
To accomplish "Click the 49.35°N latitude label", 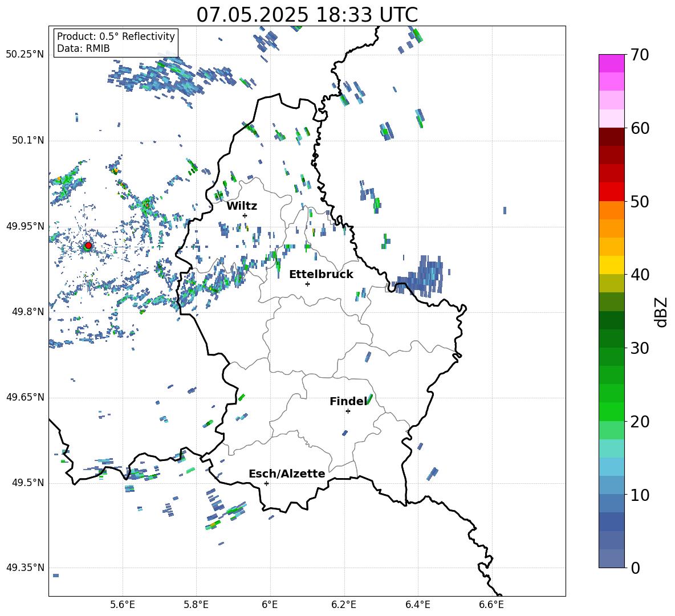I will click(25, 568).
